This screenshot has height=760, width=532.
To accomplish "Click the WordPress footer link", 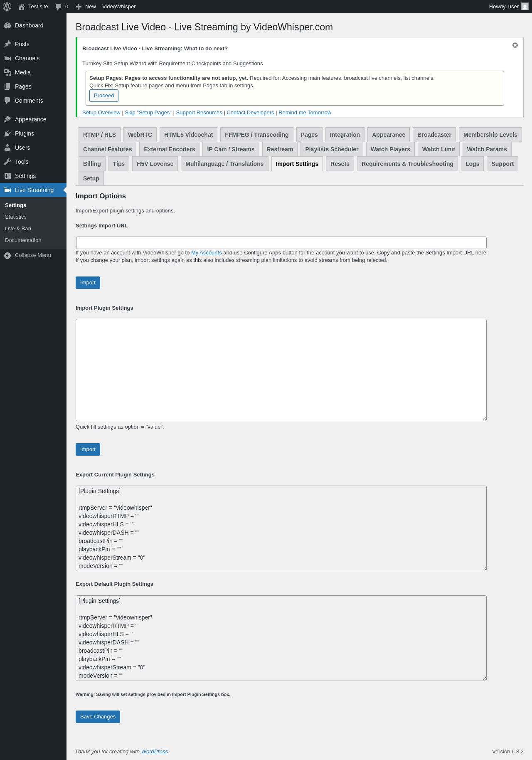I will coord(154,752).
